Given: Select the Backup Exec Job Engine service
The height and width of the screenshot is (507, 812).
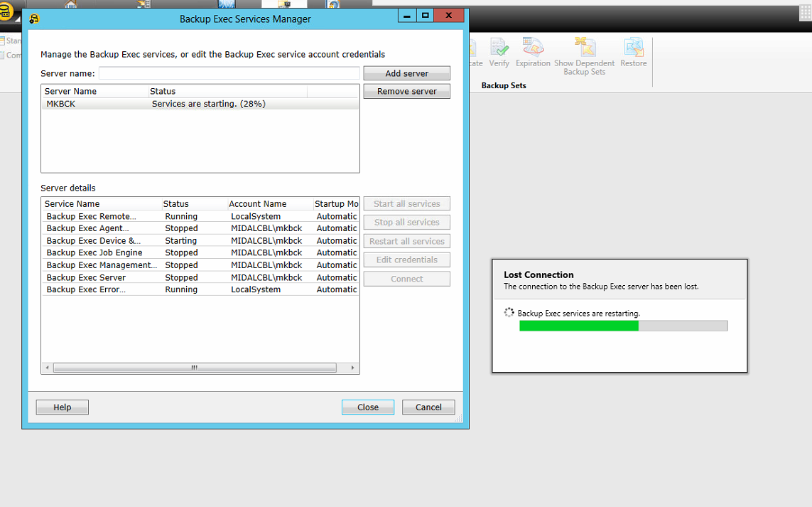Looking at the screenshot, I should [94, 252].
